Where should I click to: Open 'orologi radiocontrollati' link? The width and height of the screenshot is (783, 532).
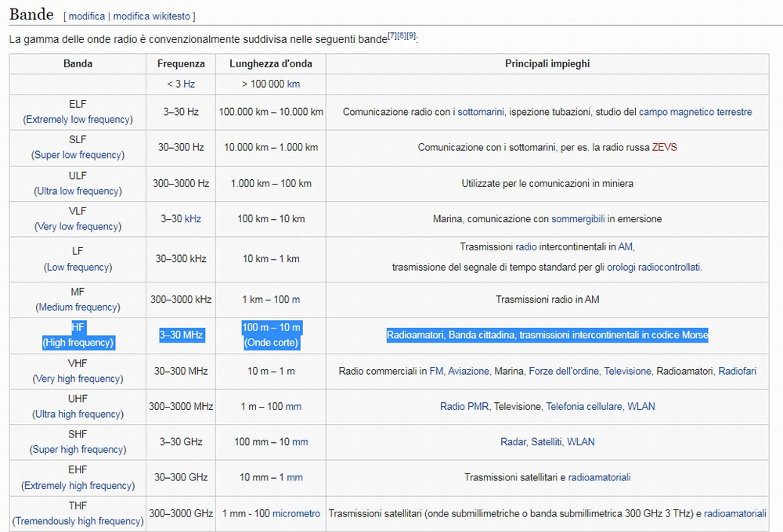[x=653, y=267]
